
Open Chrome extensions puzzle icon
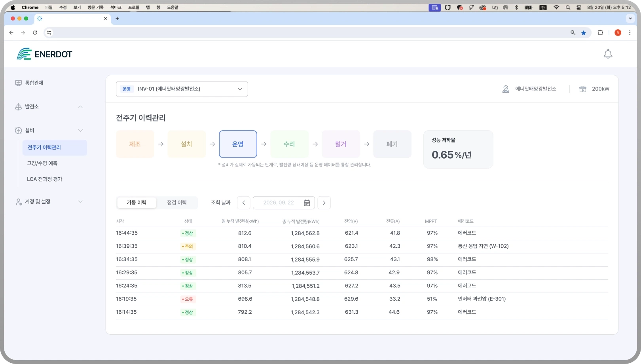(x=600, y=33)
